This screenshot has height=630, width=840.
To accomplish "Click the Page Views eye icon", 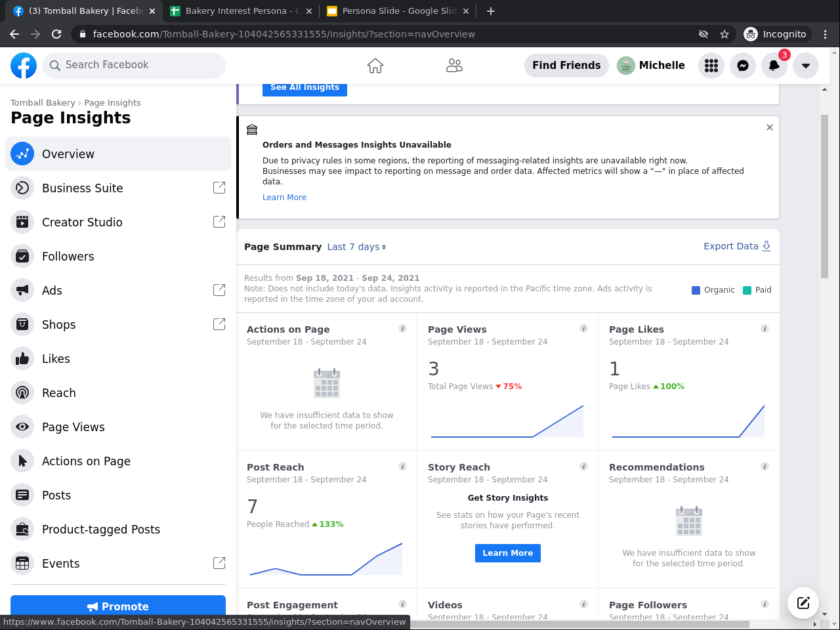I will click(x=22, y=427).
